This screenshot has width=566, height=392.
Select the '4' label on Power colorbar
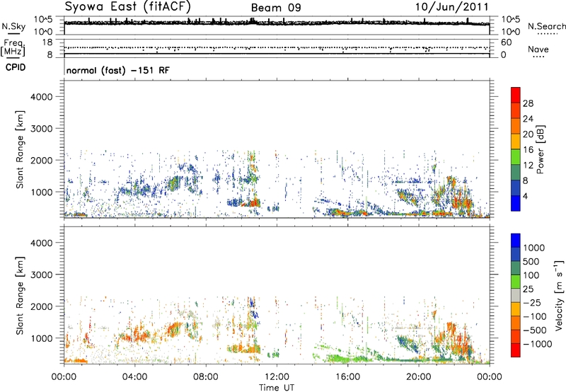point(525,196)
